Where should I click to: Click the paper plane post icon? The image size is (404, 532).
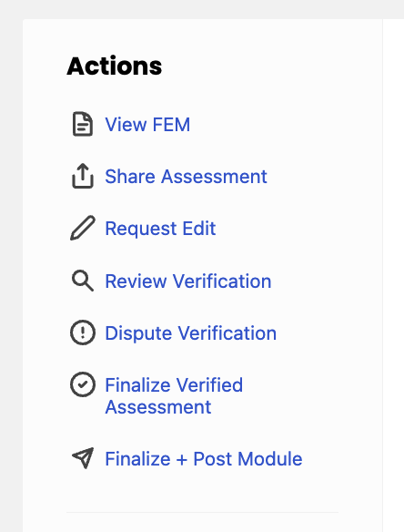pyautogui.click(x=83, y=458)
